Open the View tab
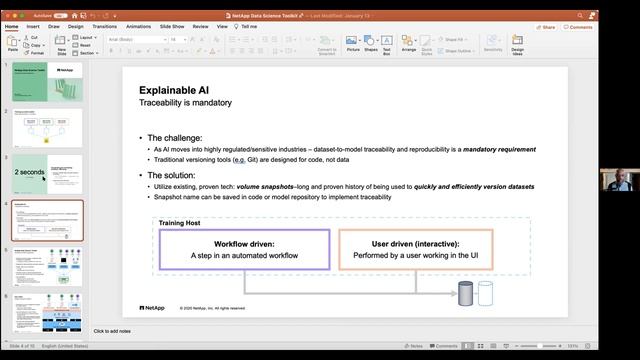This screenshot has height=360, width=640. pos(222,27)
